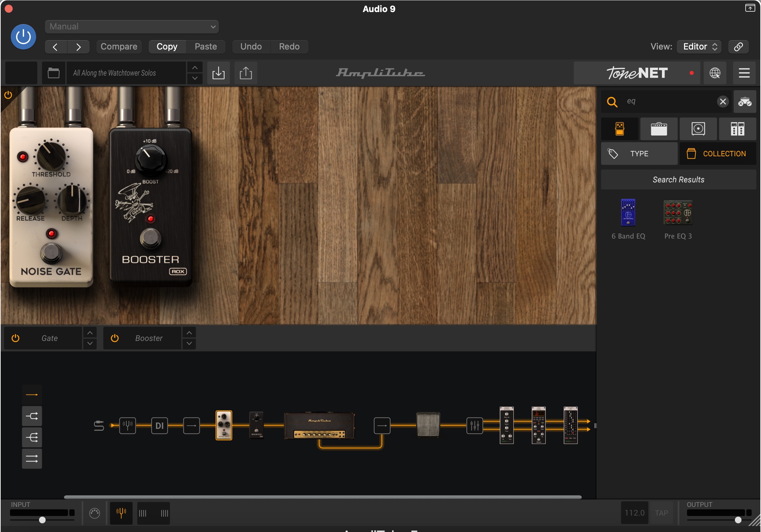Click Booster slot up chevron
The width and height of the screenshot is (761, 532).
coord(189,333)
